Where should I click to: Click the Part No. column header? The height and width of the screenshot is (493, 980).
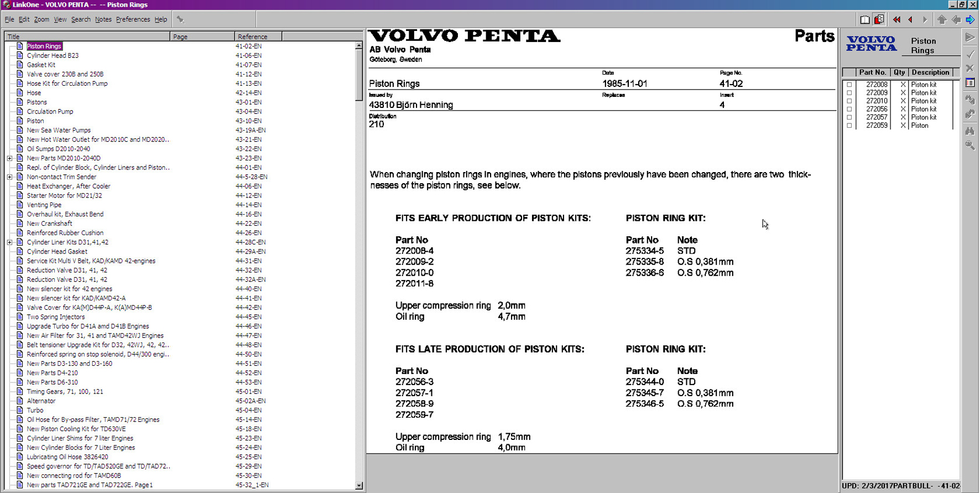coord(872,72)
